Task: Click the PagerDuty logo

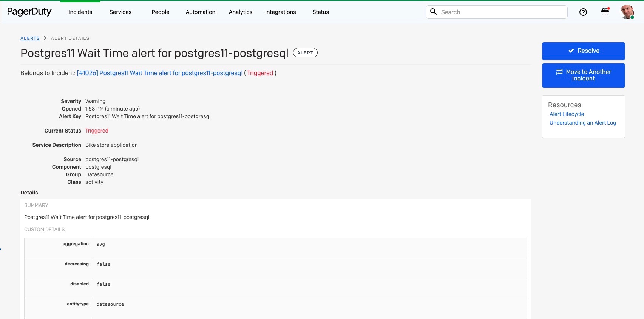Action: click(x=29, y=12)
